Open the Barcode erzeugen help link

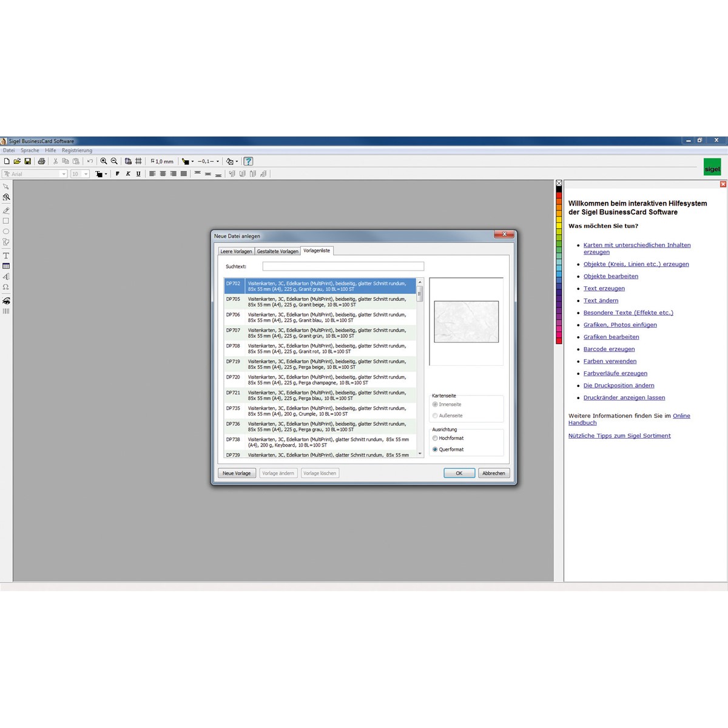coord(609,349)
